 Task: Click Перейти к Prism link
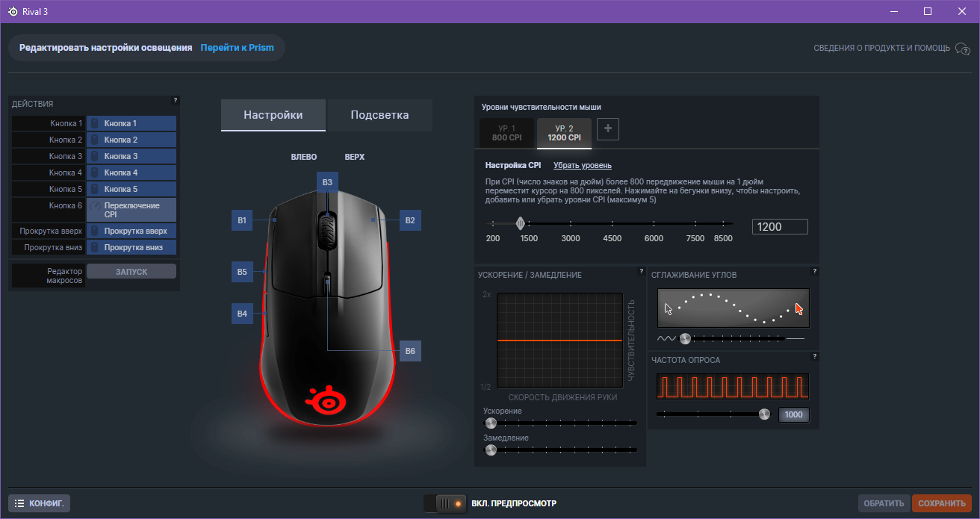[237, 48]
